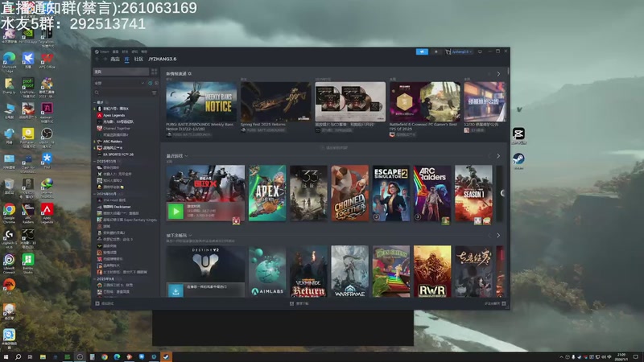
Task: Click the library search field
Action: pyautogui.click(x=122, y=93)
